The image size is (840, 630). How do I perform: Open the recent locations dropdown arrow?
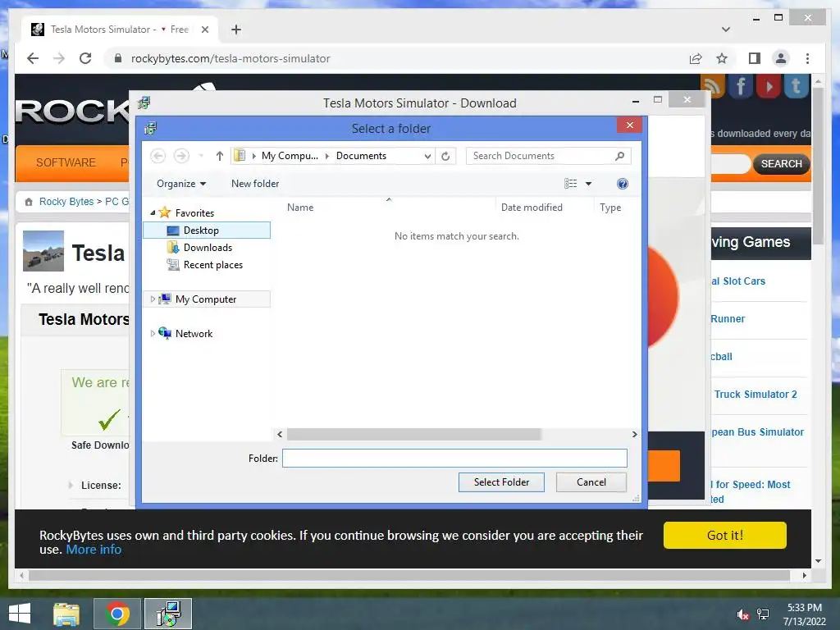click(201, 156)
